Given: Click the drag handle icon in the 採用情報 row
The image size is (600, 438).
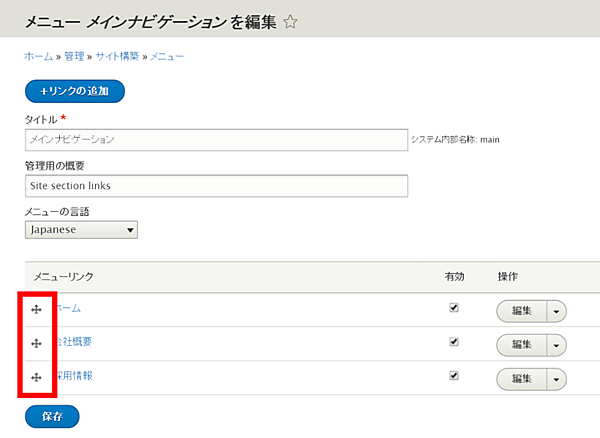Looking at the screenshot, I should pyautogui.click(x=36, y=378).
